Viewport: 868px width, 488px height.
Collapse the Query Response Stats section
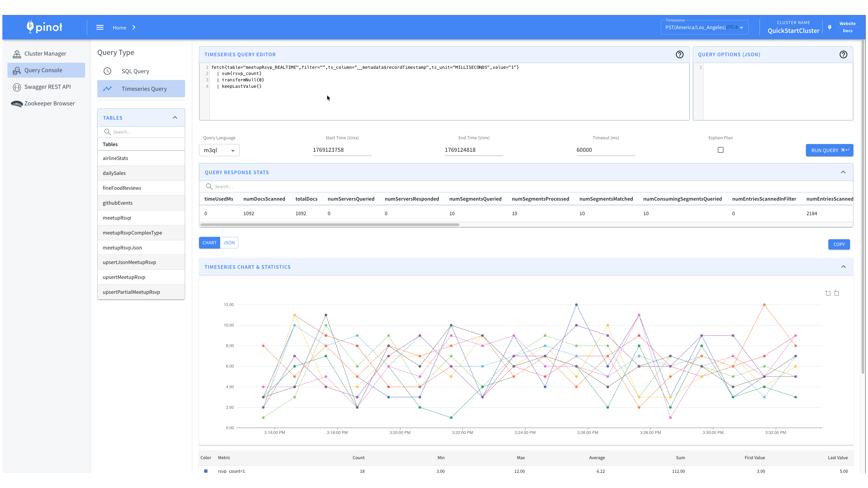pos(843,172)
